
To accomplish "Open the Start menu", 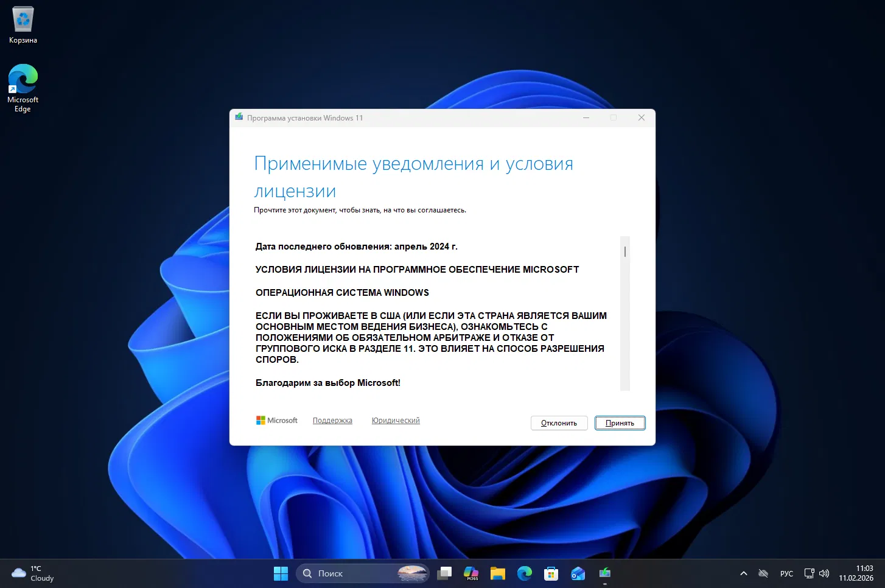I will [x=281, y=573].
